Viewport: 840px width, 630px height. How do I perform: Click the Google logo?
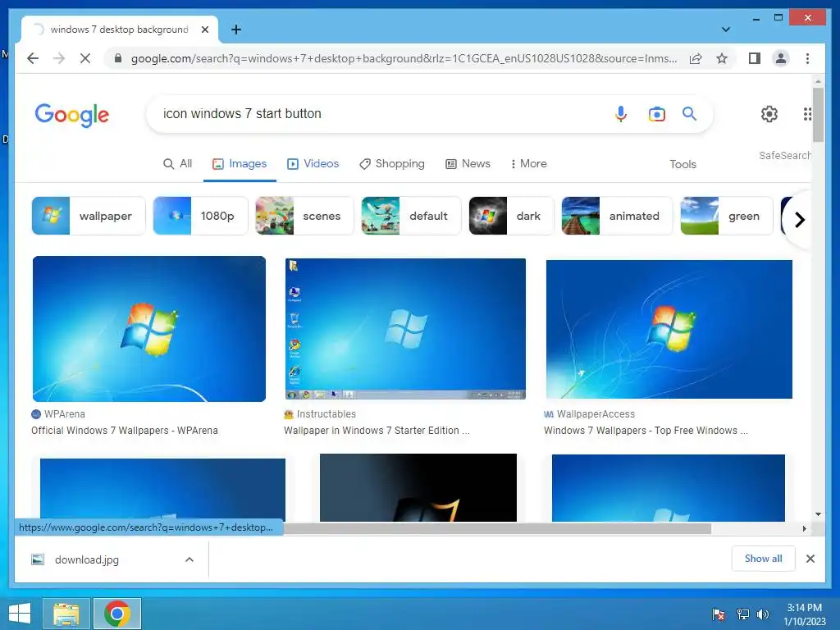[72, 115]
